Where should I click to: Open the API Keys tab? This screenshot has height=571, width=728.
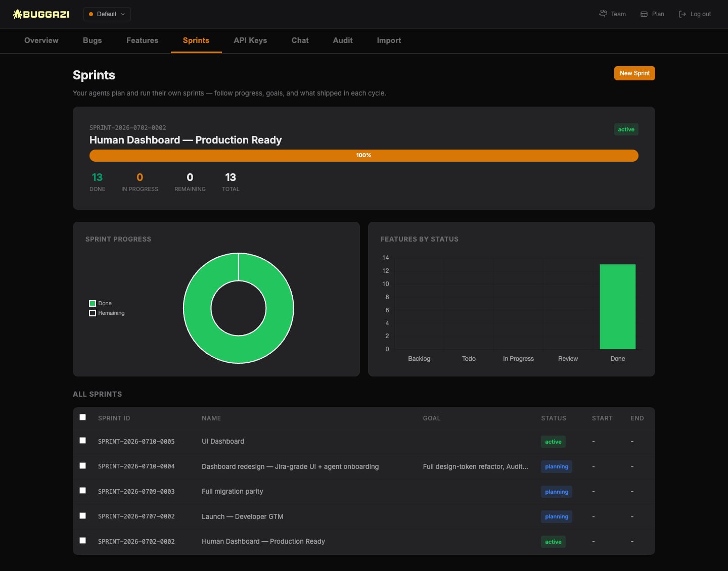250,40
